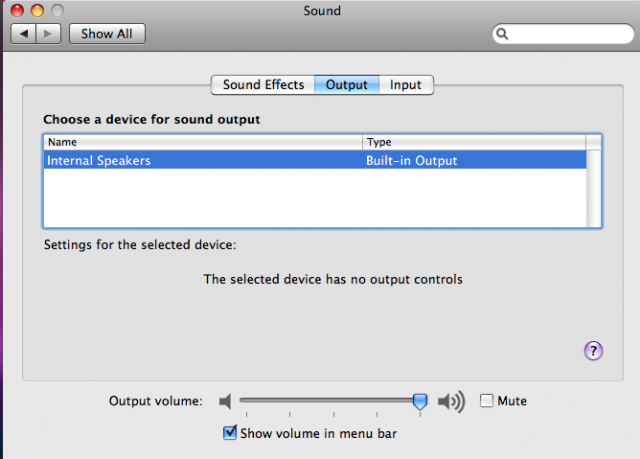Switch to the Sound Effects tab

click(263, 85)
